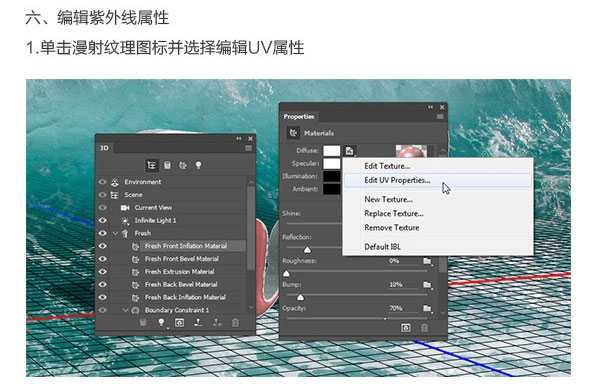Open the Diffuse color swatch
600x390 pixels.
tap(331, 151)
